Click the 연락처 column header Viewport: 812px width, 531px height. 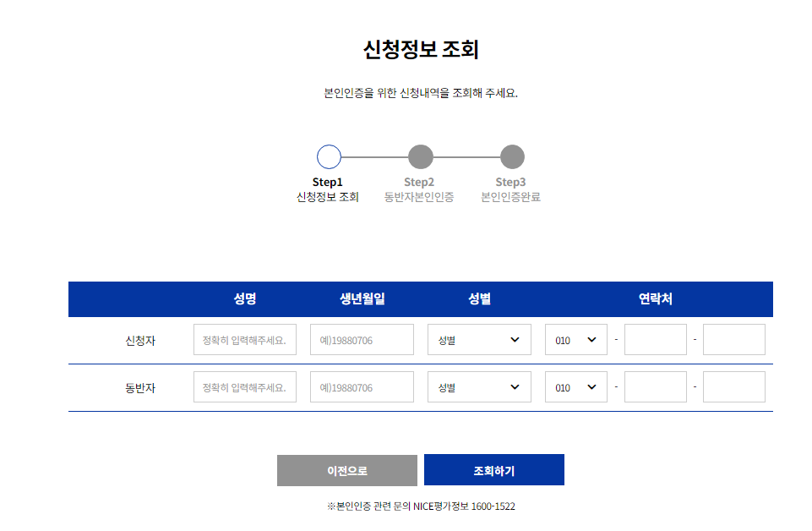[655, 299]
